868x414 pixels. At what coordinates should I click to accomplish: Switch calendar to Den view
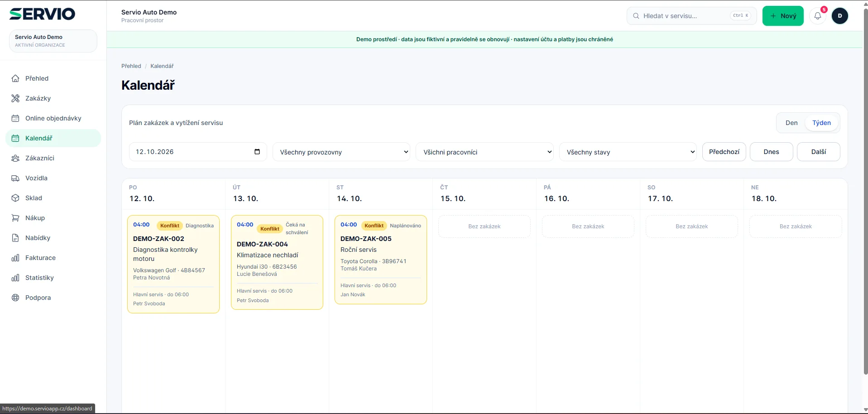pyautogui.click(x=791, y=123)
